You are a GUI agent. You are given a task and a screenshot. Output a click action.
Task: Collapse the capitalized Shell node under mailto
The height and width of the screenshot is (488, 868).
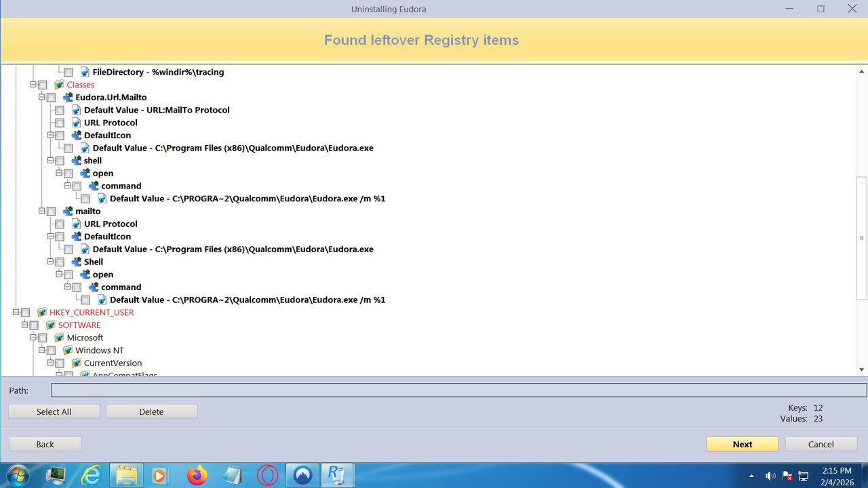pos(50,262)
